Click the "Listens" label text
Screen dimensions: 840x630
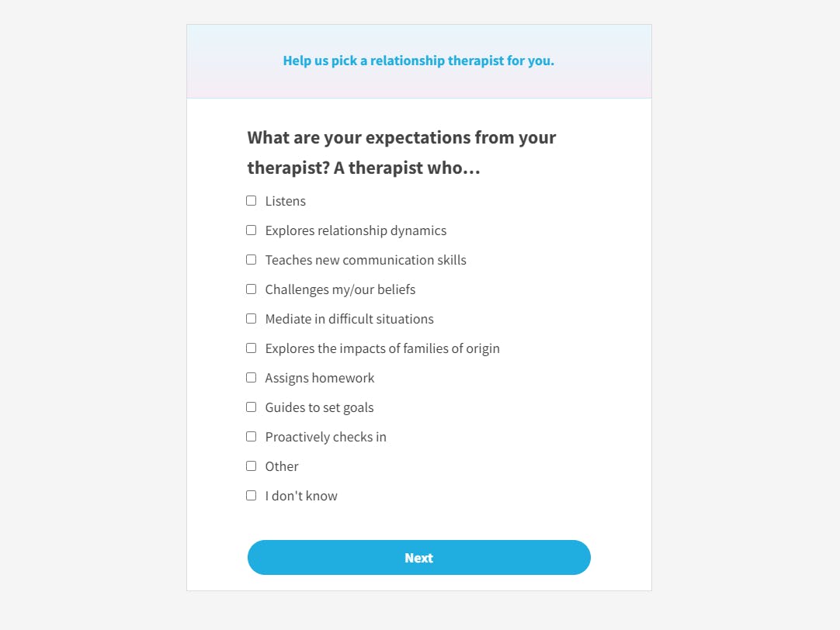[x=286, y=200]
